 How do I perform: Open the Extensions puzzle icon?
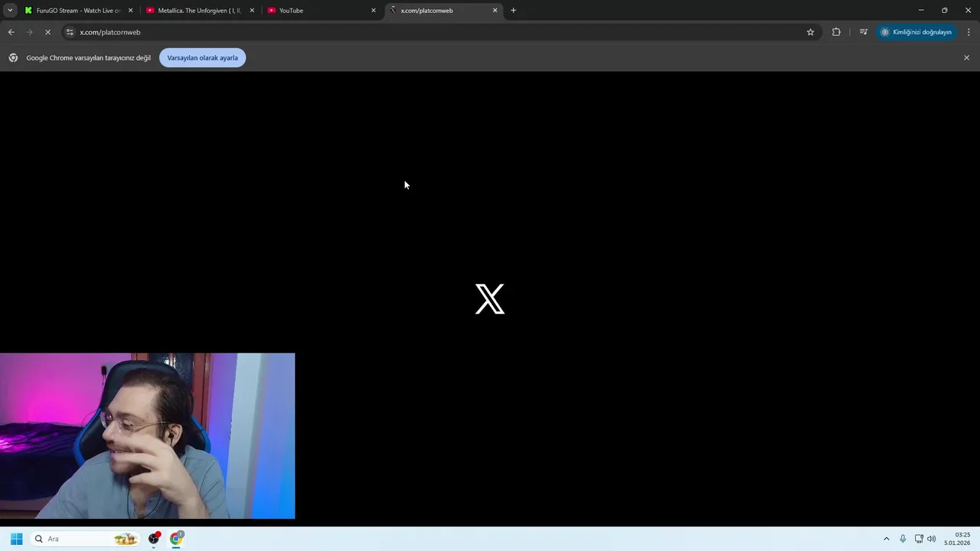(836, 32)
